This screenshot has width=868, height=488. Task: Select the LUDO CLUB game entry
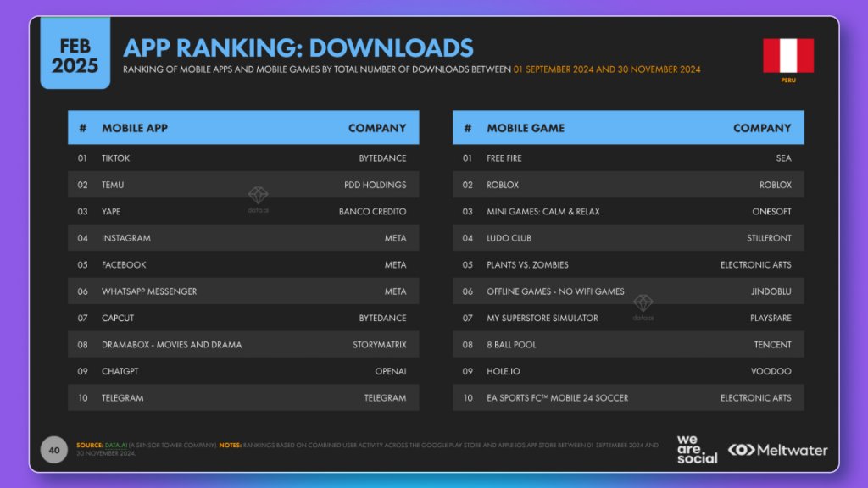coord(509,238)
